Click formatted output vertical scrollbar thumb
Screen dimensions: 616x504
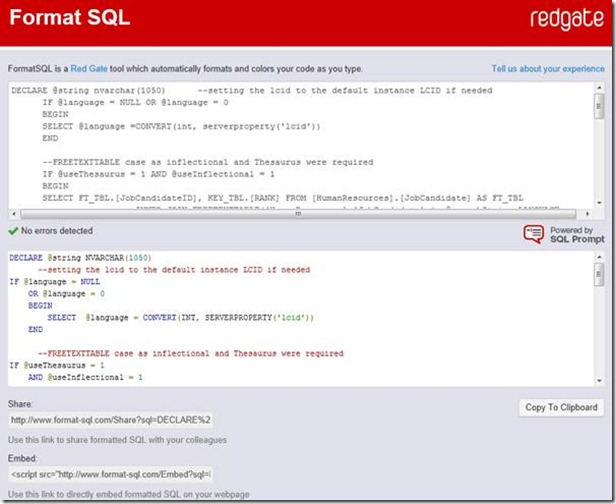(599, 274)
